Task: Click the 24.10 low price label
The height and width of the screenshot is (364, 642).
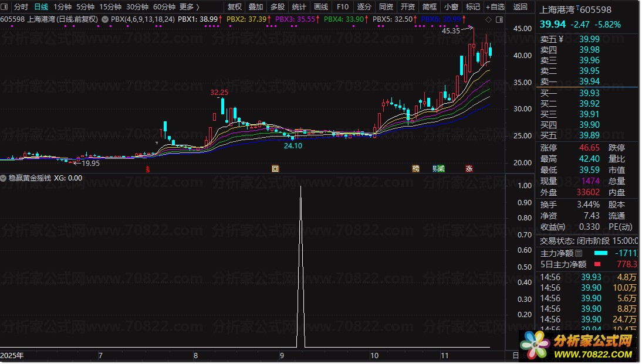Action: point(293,145)
